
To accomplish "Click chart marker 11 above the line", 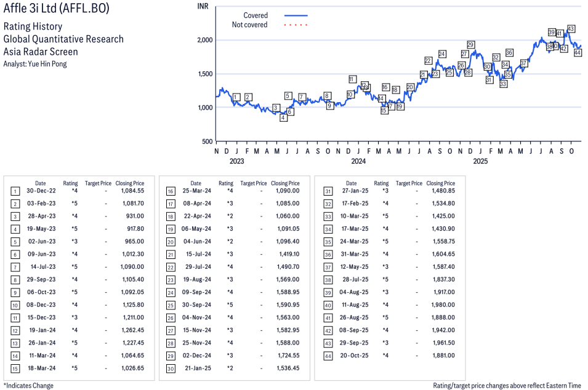I will (x=352, y=79).
